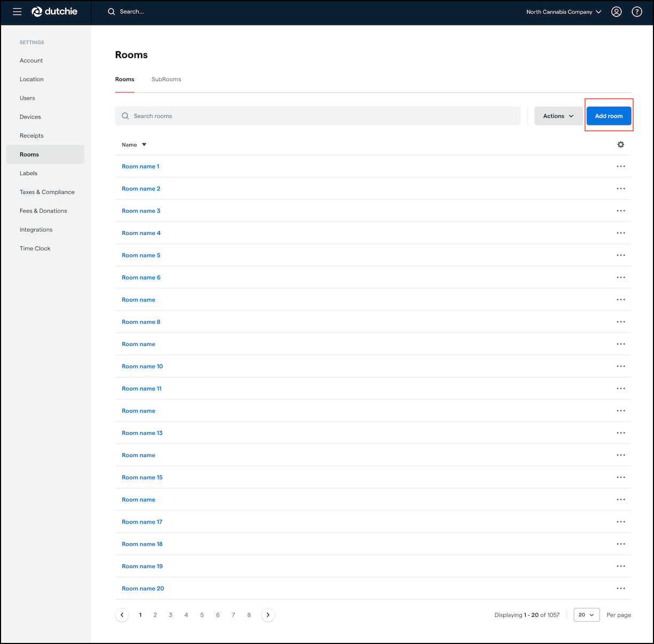Open Devices settings in sidebar

click(30, 117)
